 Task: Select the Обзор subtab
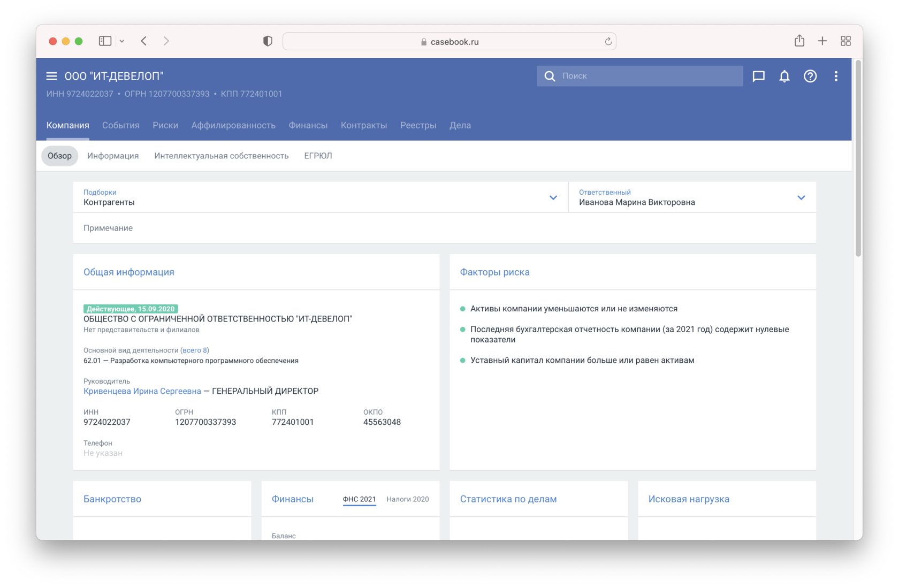coord(59,156)
